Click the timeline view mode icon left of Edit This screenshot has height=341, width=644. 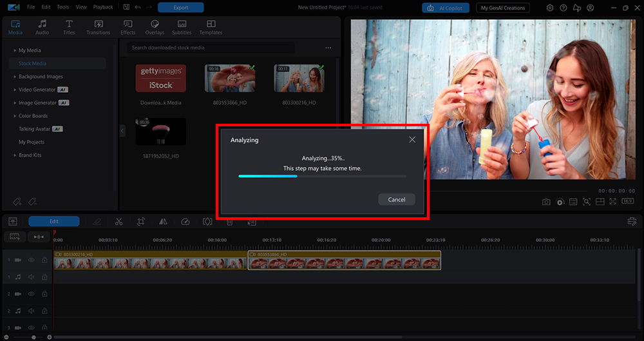(13, 221)
